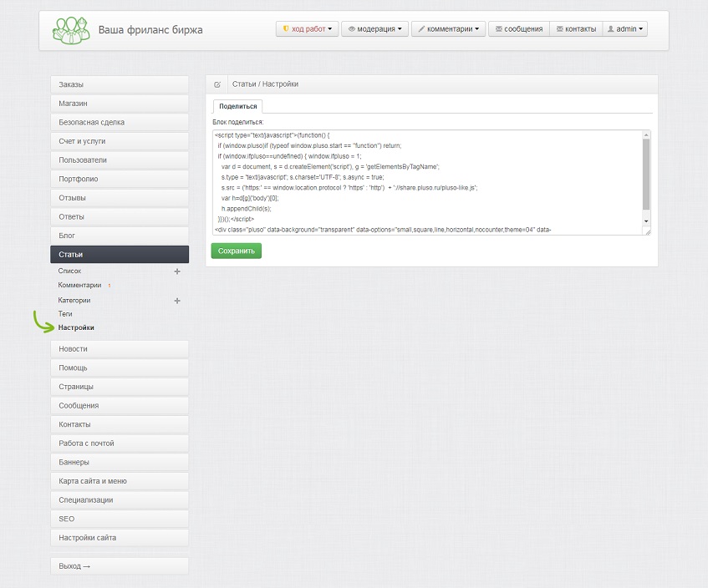
Task: Click the textarea scrollbar down arrow
Action: click(646, 221)
